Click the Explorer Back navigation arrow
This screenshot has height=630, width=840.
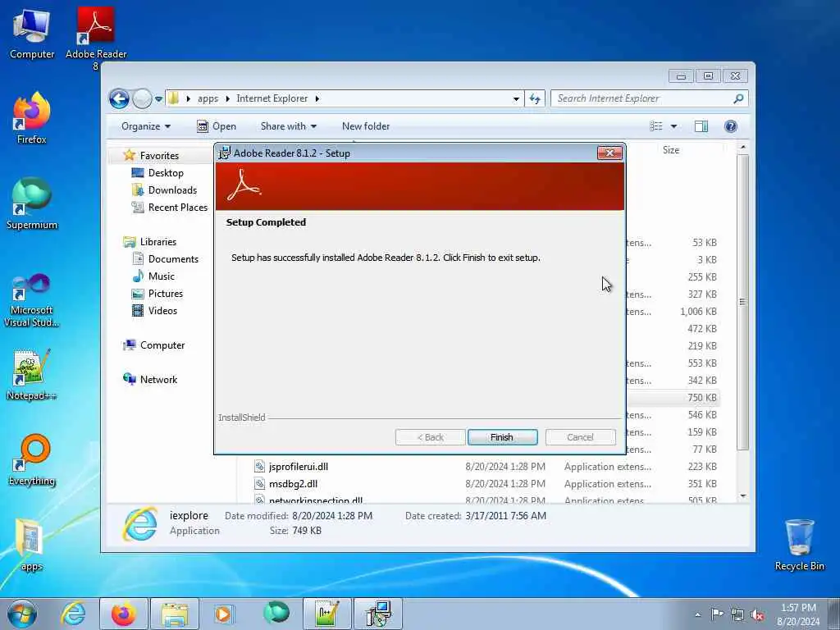[119, 98]
